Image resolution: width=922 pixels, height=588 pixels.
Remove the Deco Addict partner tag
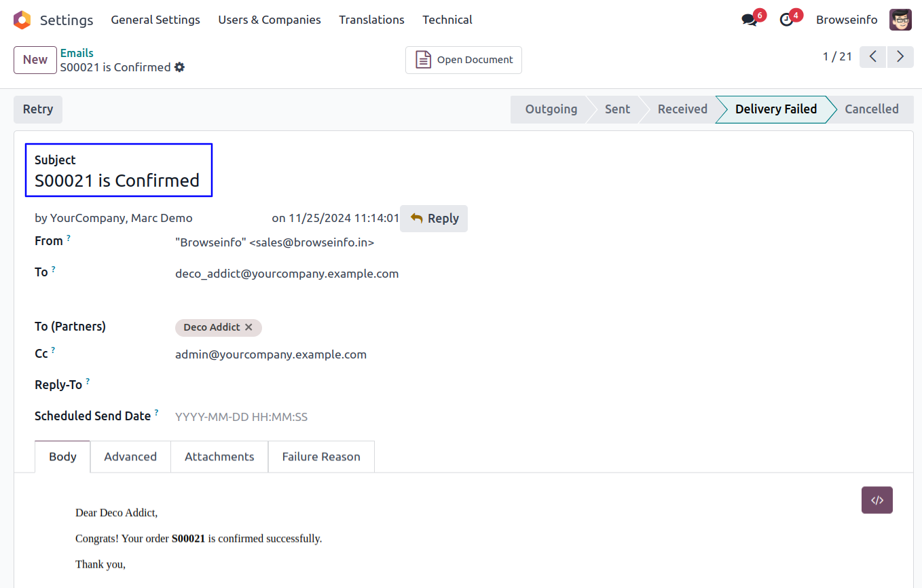pyautogui.click(x=248, y=327)
